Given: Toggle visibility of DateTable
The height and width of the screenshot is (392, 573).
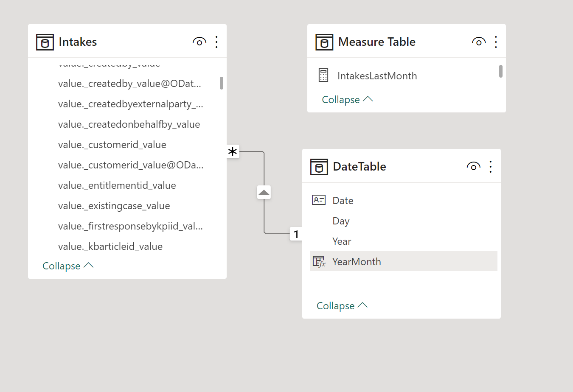Looking at the screenshot, I should 474,166.
